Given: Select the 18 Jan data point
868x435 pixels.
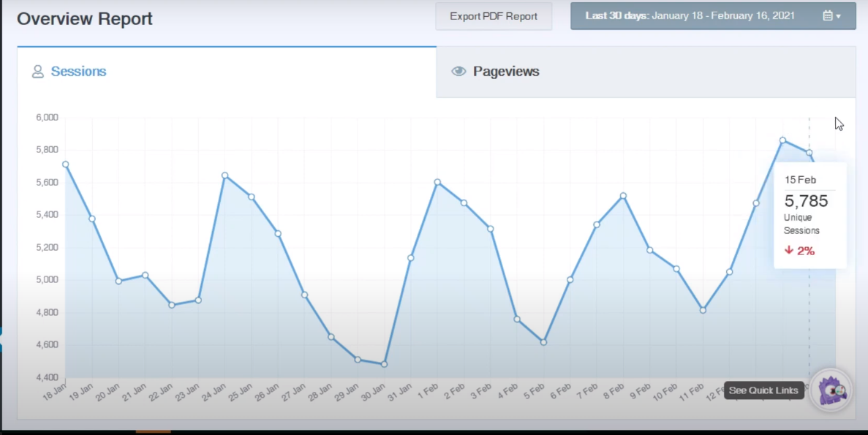Looking at the screenshot, I should pyautogui.click(x=66, y=164).
